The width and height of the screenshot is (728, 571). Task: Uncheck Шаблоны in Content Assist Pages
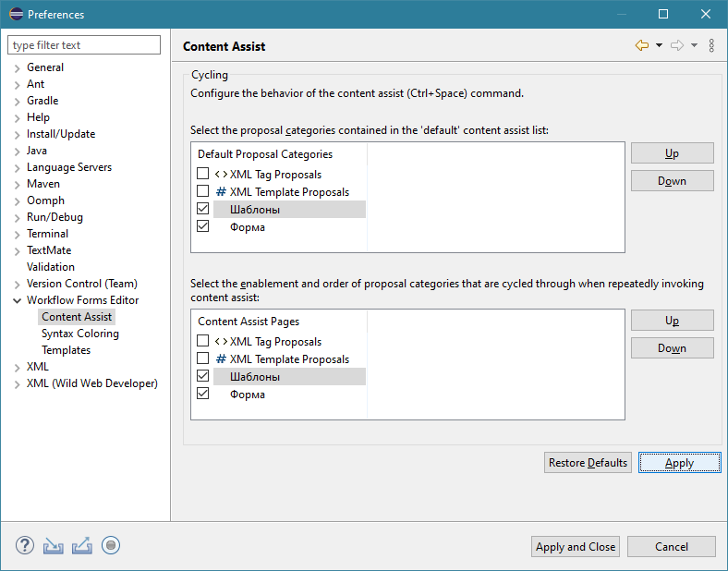[203, 376]
